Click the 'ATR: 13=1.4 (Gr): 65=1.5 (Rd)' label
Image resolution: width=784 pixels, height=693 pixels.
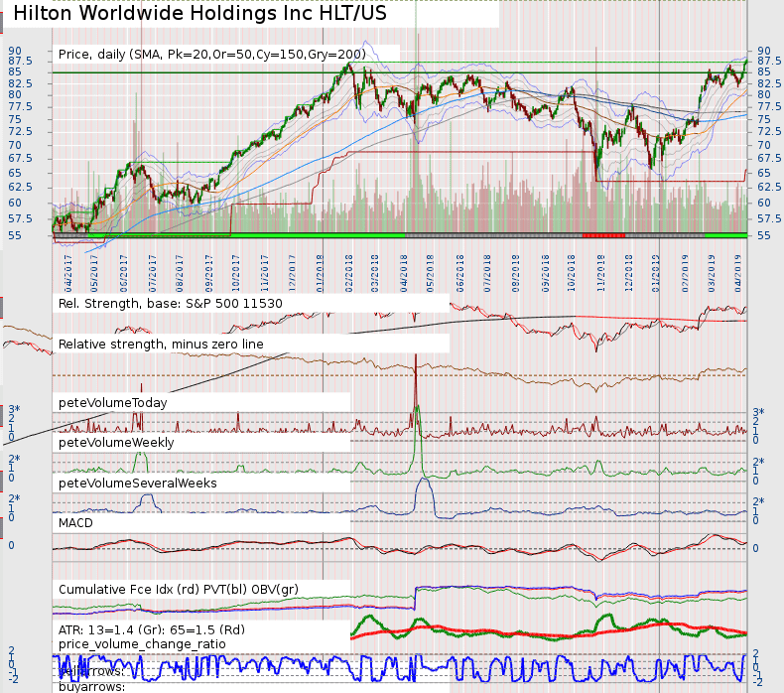pos(152,629)
